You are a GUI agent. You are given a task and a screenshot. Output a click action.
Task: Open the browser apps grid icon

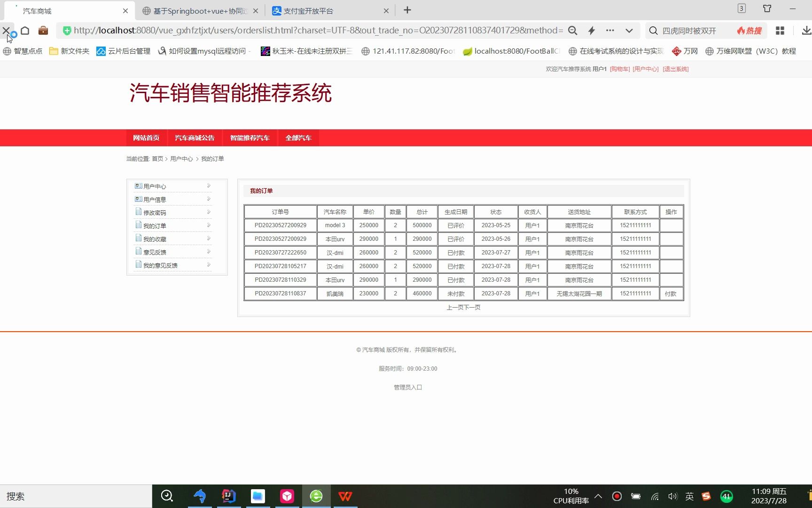pos(780,31)
